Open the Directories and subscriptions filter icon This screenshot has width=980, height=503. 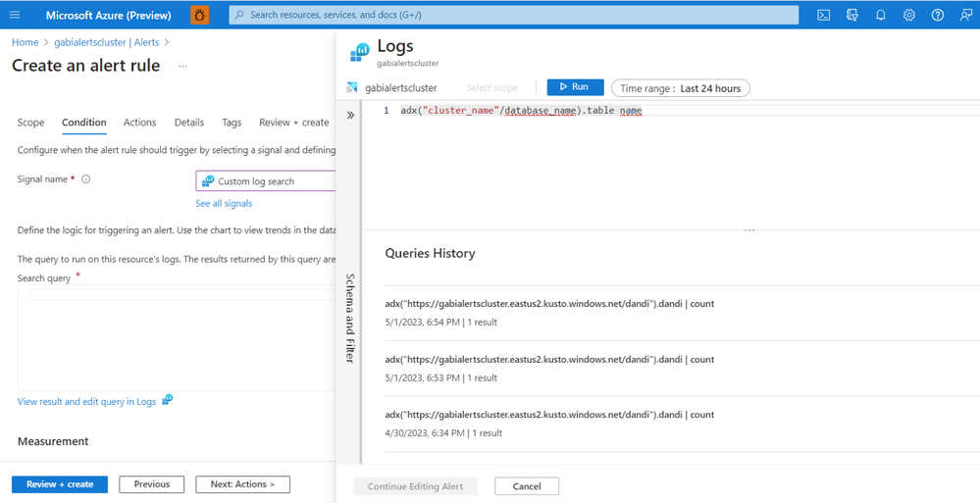tap(851, 15)
